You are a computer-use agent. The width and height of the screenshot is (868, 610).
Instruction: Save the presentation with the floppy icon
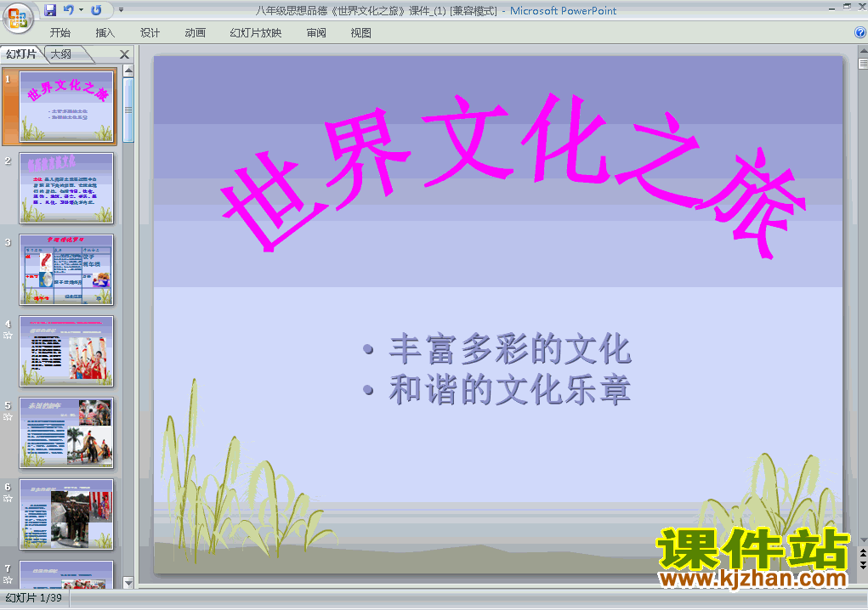[50, 10]
